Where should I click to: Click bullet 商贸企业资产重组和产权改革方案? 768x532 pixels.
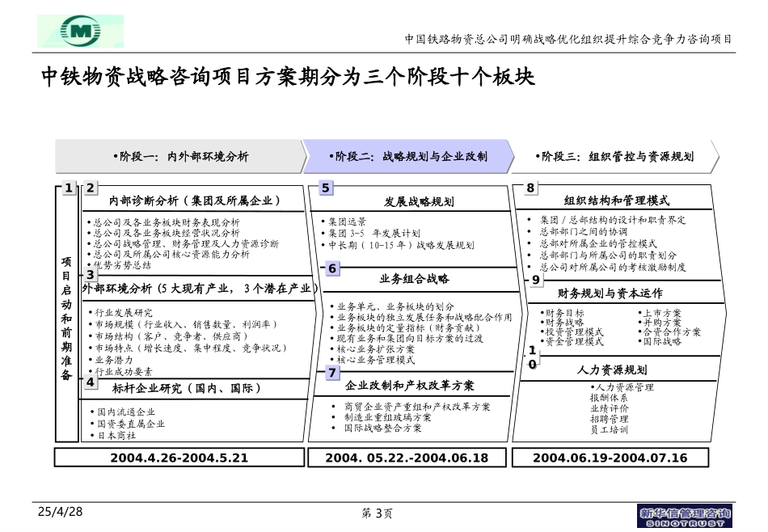click(411, 407)
